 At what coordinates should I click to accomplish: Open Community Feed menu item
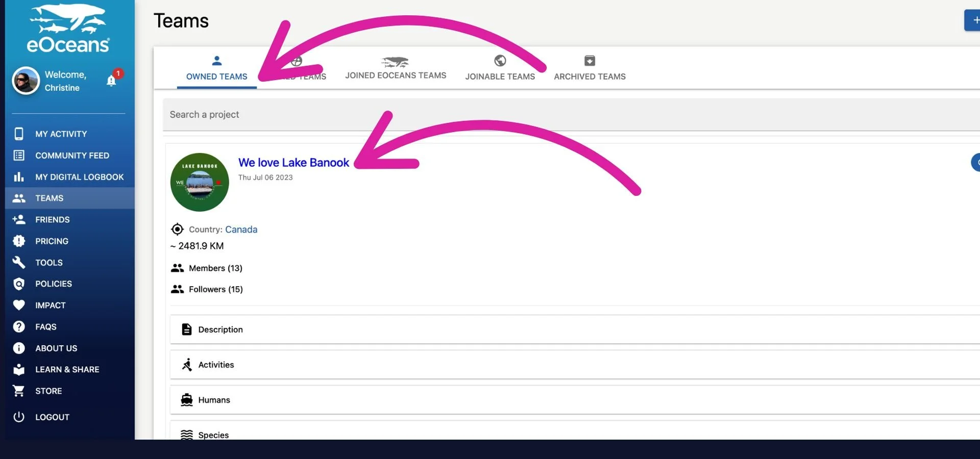(72, 155)
